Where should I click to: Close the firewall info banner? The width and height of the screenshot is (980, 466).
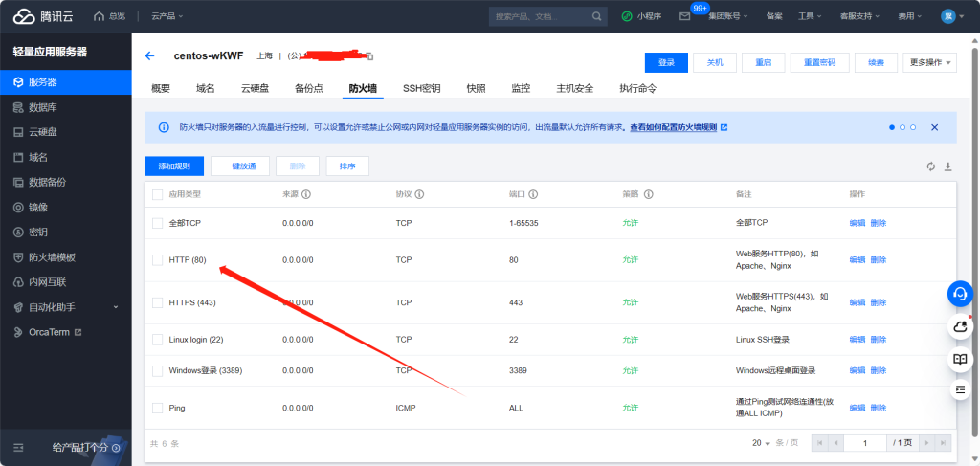[935, 127]
